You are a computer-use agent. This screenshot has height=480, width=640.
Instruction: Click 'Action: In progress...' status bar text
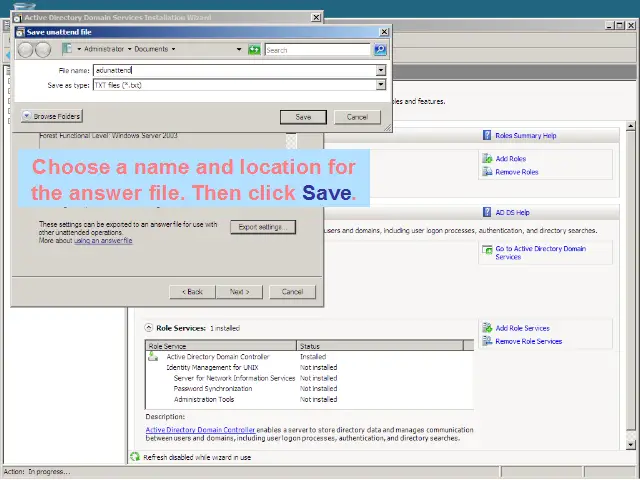(37, 471)
